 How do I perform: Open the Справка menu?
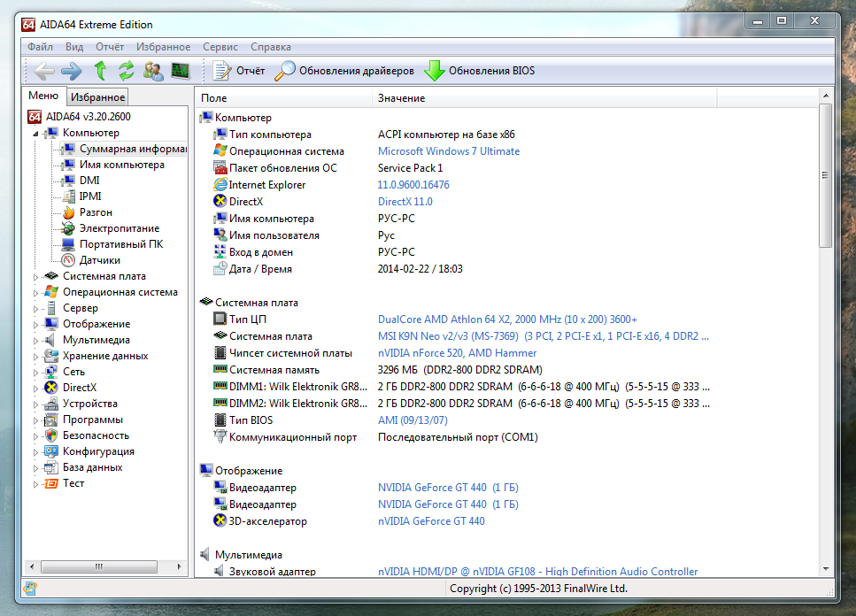coord(271,47)
